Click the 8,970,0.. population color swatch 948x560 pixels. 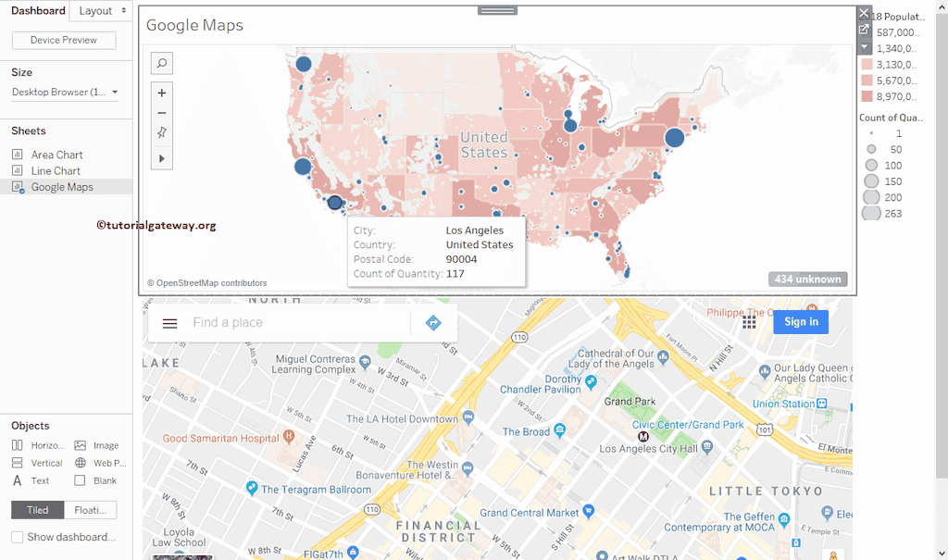click(x=867, y=96)
